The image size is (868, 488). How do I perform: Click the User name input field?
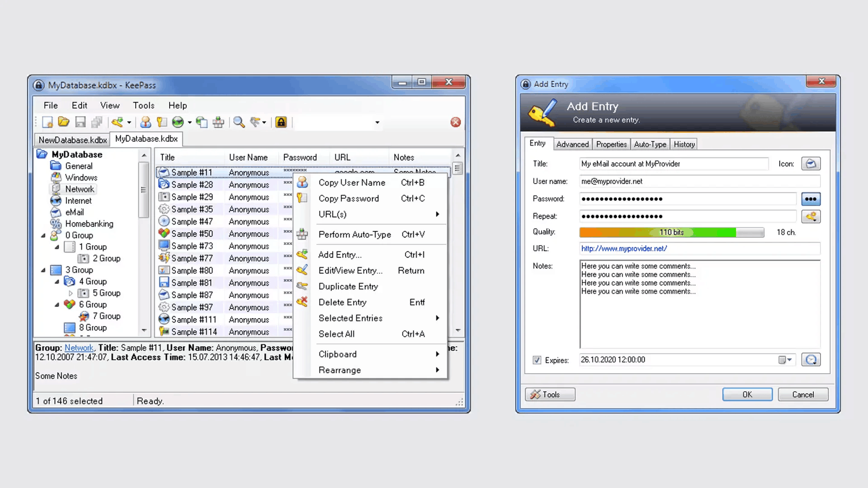(x=700, y=181)
